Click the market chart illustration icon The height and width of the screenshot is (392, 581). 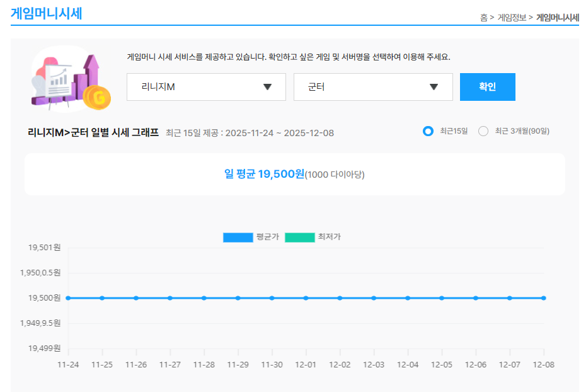(x=71, y=79)
